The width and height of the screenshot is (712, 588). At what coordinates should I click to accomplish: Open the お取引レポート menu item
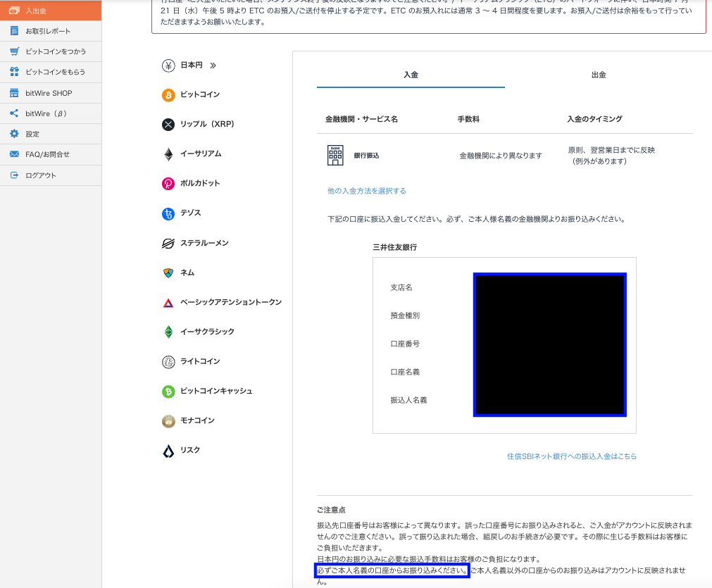pyautogui.click(x=51, y=31)
